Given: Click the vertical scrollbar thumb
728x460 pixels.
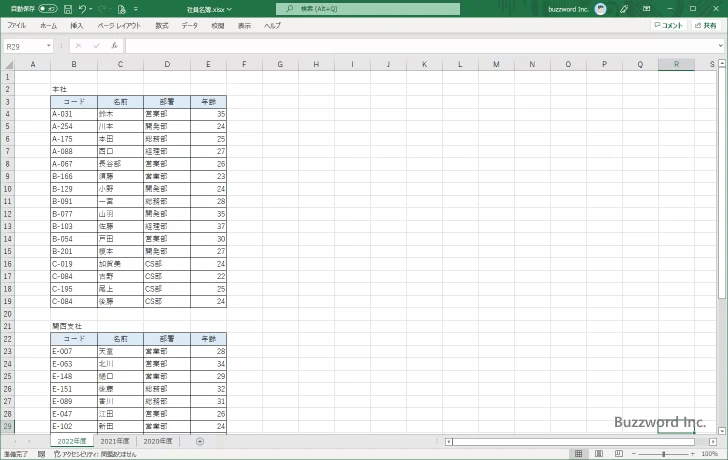Looking at the screenshot, I should [722, 182].
